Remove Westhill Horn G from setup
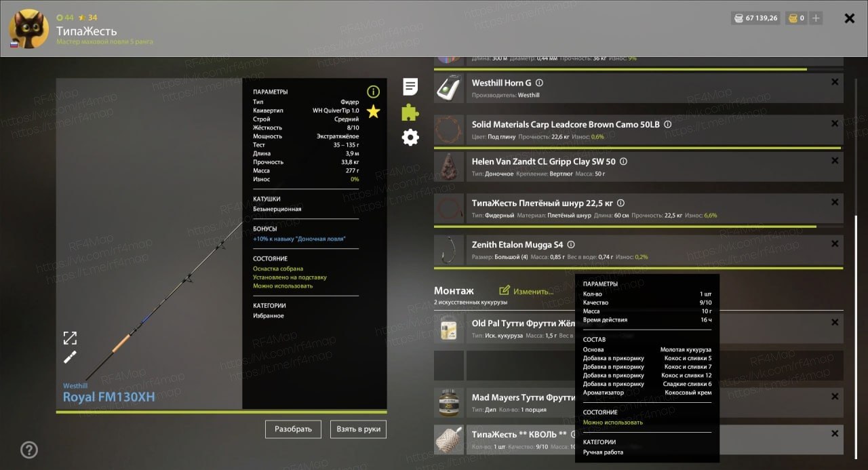The image size is (868, 470). coord(835,82)
